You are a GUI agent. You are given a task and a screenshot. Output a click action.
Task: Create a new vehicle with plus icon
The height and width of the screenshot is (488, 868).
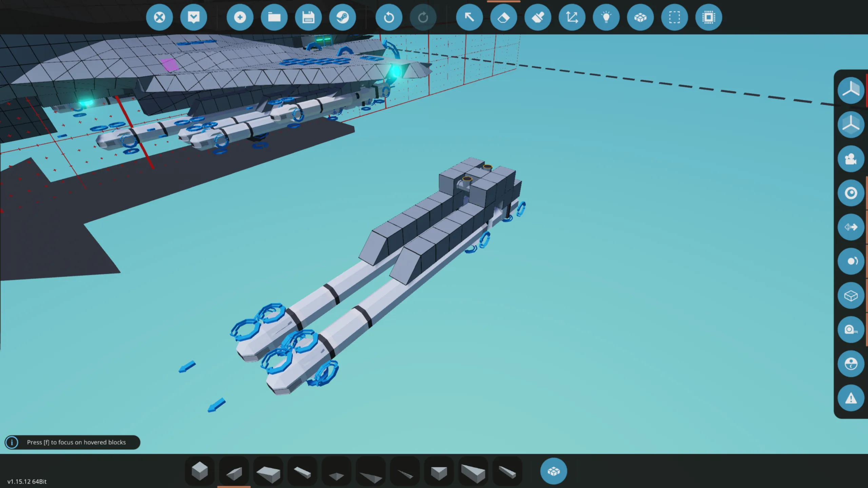coord(240,17)
